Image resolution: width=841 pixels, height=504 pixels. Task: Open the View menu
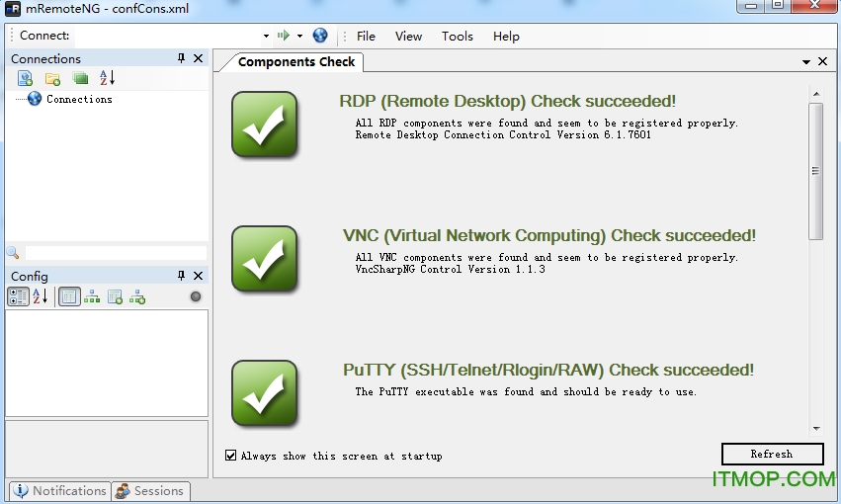[409, 36]
